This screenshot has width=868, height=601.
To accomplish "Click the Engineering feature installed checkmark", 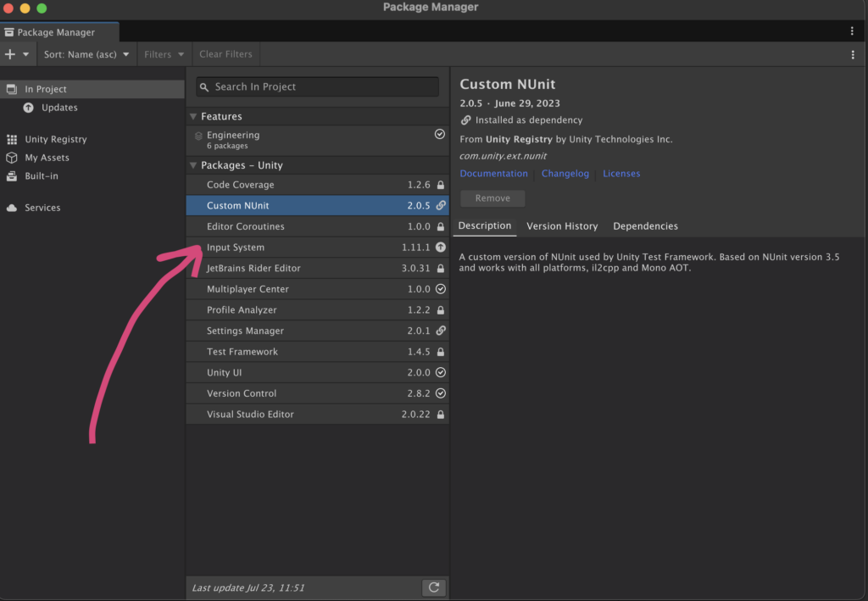I will pyautogui.click(x=439, y=135).
